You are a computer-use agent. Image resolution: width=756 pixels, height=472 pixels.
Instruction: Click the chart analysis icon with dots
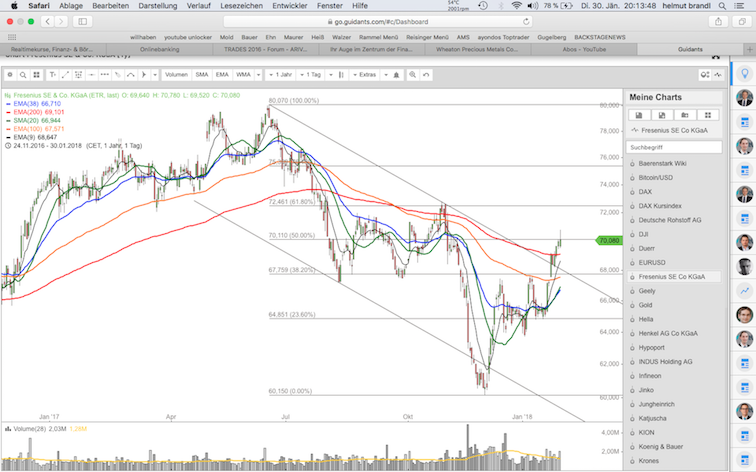click(705, 75)
